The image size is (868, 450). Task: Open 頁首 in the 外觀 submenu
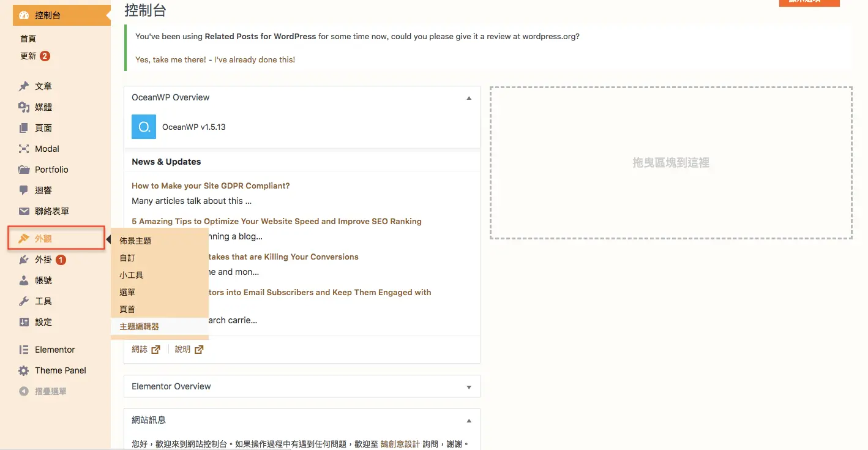tap(127, 309)
